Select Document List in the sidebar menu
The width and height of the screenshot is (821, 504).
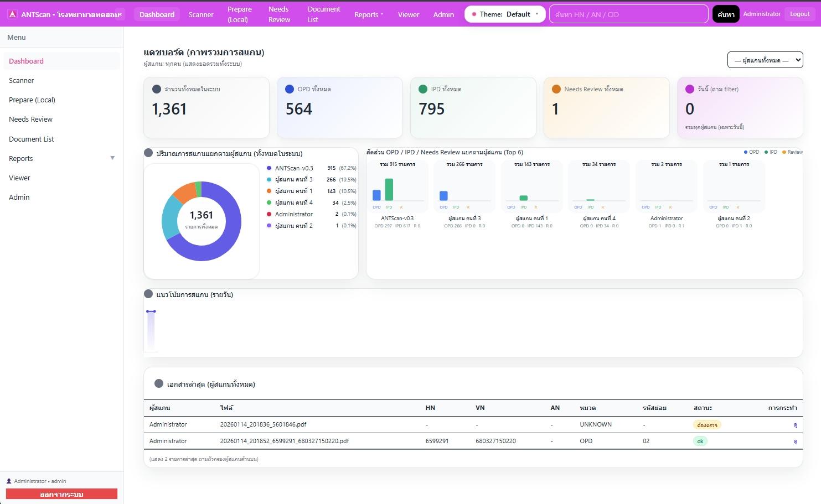pyautogui.click(x=31, y=139)
